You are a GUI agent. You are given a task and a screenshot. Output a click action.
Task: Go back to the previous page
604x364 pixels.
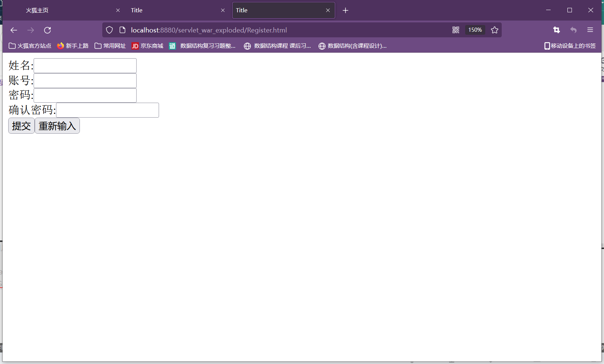14,30
